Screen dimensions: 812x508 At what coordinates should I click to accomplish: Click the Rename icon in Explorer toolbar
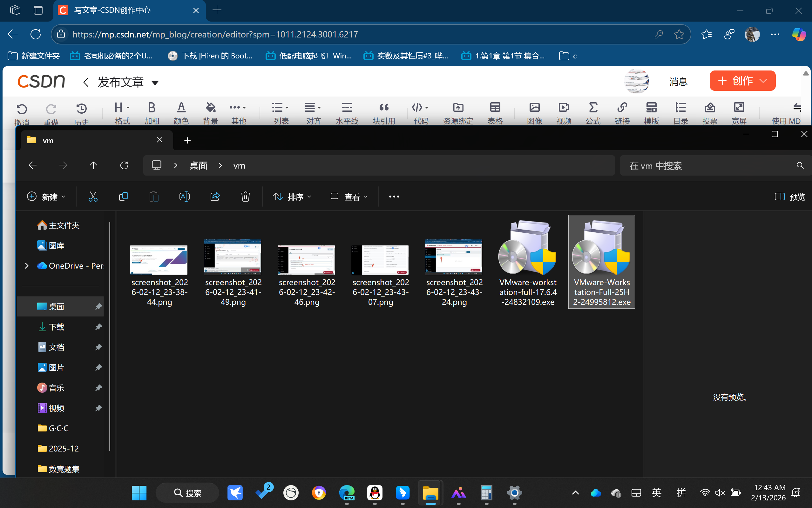click(x=185, y=197)
